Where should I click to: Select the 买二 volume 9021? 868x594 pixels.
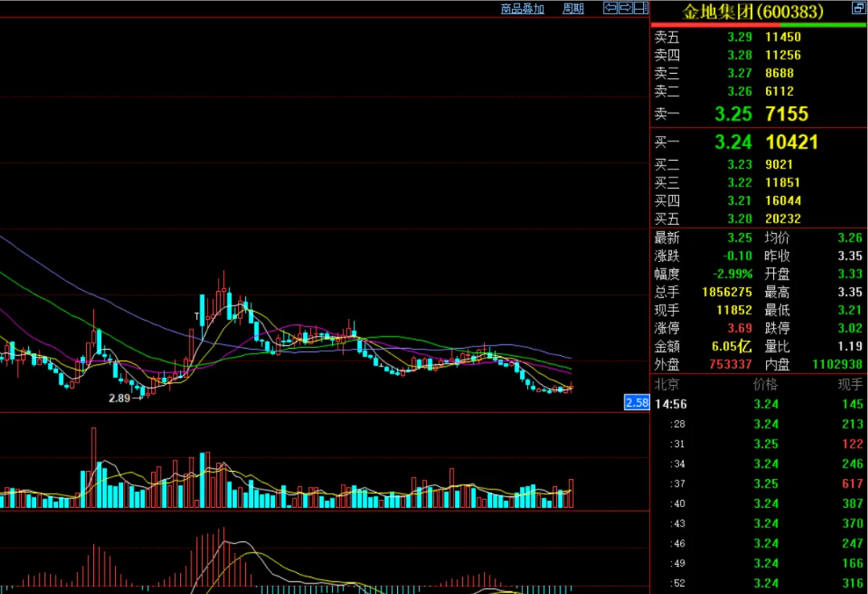click(x=779, y=165)
